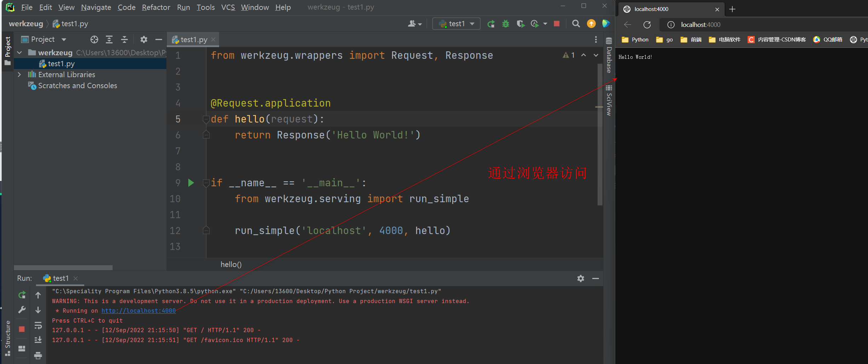Image resolution: width=868 pixels, height=364 pixels.
Task: Open the Python bookmarks folder in browser
Action: (x=635, y=40)
